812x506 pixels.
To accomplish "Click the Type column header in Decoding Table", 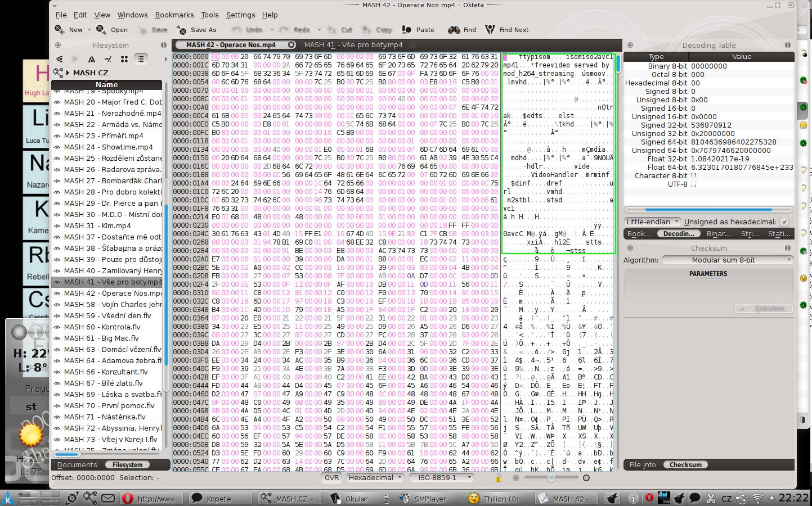I will pos(656,56).
